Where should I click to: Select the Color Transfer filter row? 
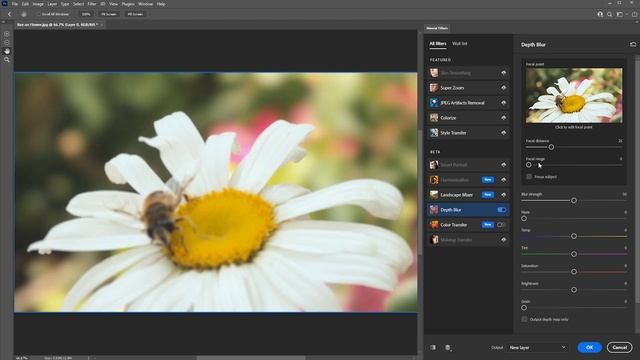(x=468, y=225)
